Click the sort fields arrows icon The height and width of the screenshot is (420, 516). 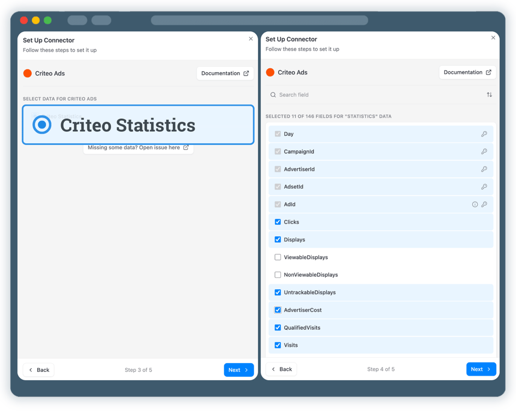tap(489, 95)
